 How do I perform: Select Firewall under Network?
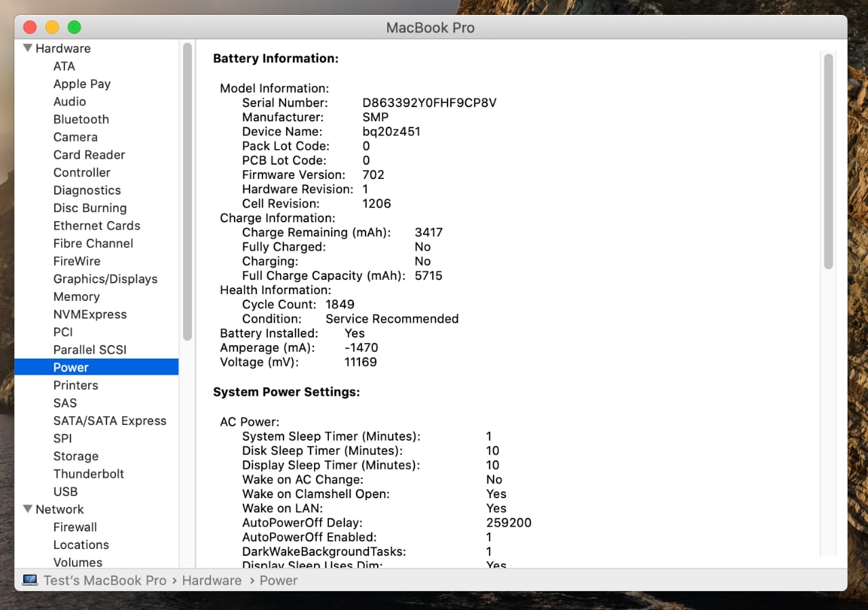pyautogui.click(x=75, y=527)
